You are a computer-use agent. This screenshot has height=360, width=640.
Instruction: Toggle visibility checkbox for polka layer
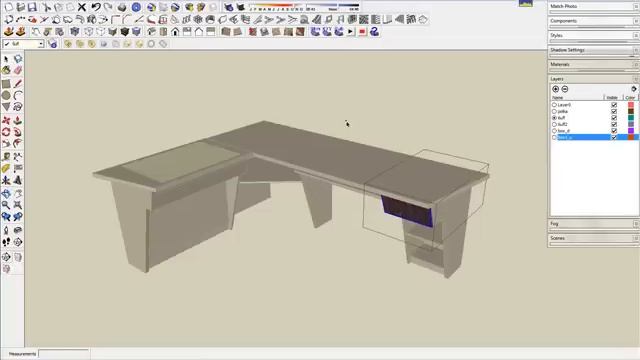coord(614,111)
